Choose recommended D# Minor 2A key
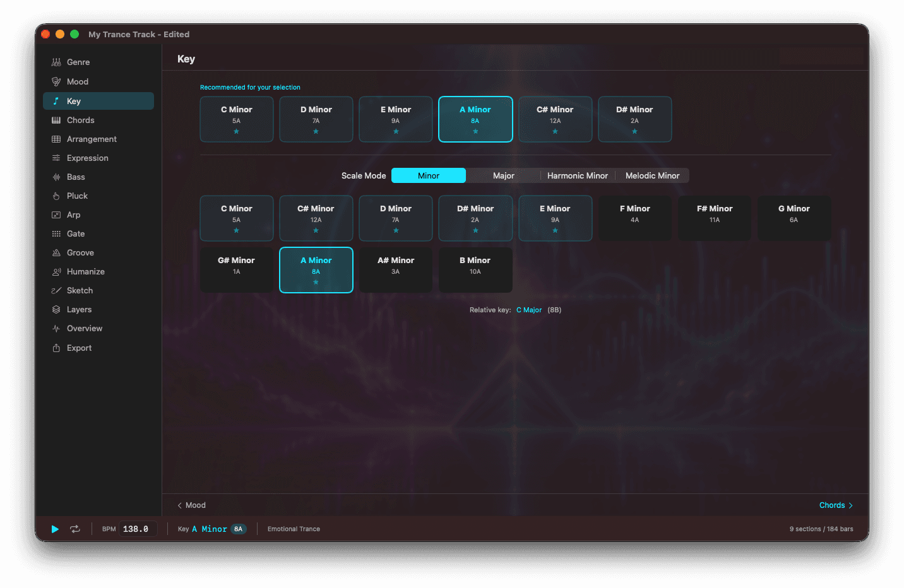This screenshot has width=904, height=588. point(634,119)
